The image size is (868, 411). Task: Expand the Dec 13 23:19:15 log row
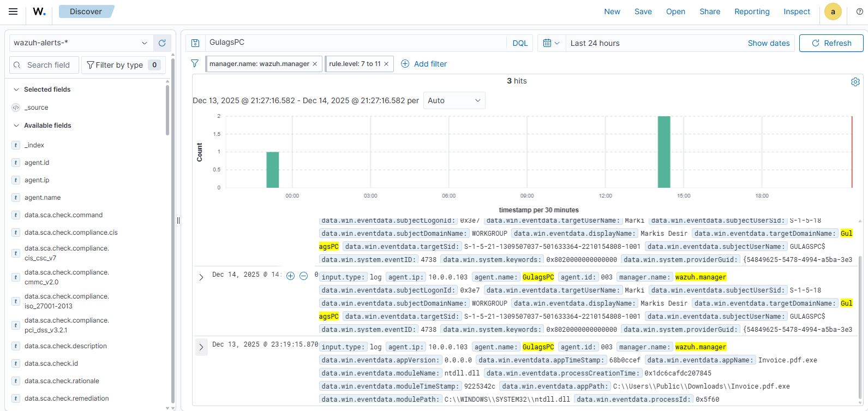tap(201, 347)
